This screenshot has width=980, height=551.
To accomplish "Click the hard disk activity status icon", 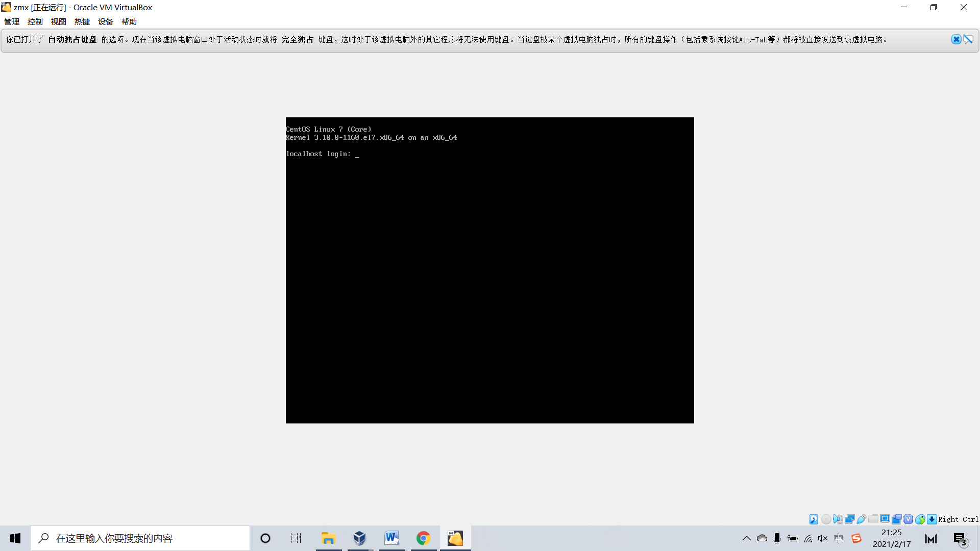I will [x=814, y=519].
